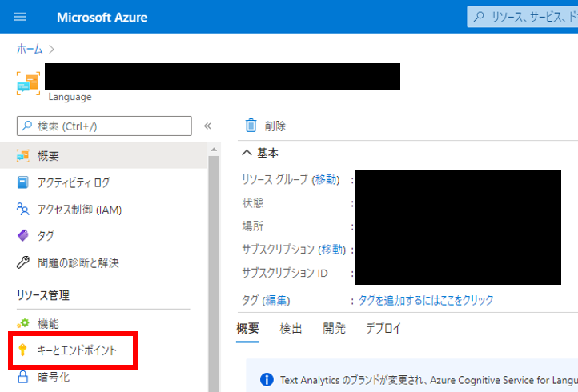Click the Language resource icon
Viewport: 578px width, 392px height.
pos(28,83)
